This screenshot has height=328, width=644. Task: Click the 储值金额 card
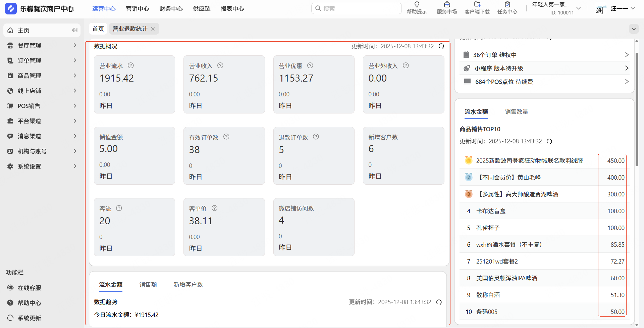(x=135, y=156)
